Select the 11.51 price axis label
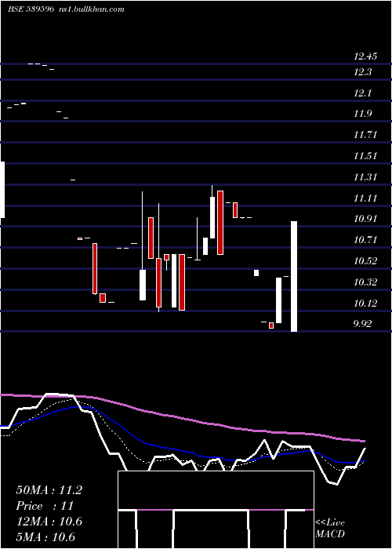Image resolution: width=392 pixels, height=549 pixels. tap(365, 155)
